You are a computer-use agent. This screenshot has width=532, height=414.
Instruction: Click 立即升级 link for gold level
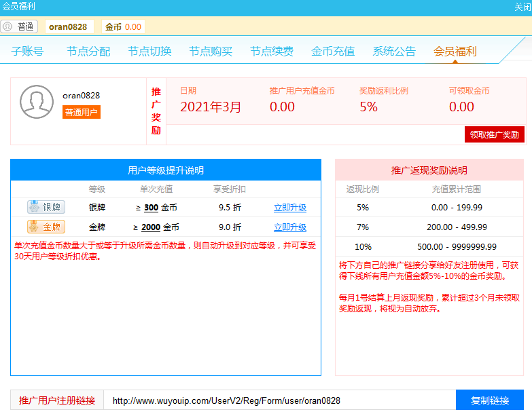[290, 227]
